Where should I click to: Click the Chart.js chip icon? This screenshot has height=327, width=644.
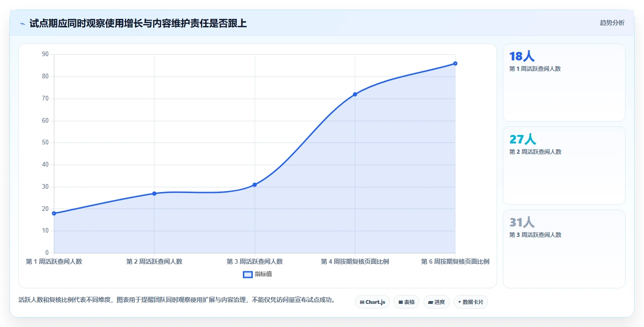(362, 302)
